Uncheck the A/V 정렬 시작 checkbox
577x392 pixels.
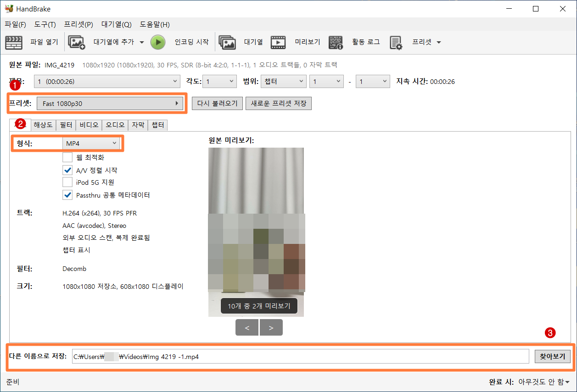point(67,170)
